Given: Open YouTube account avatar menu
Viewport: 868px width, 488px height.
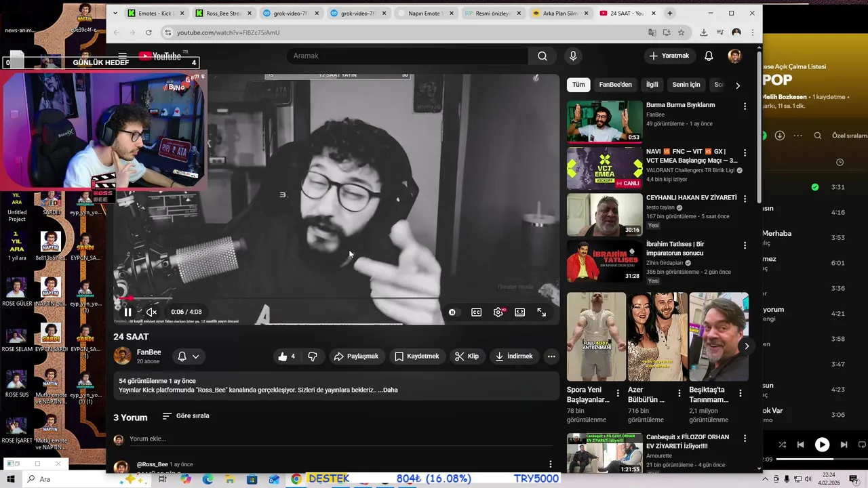Looking at the screenshot, I should (734, 56).
